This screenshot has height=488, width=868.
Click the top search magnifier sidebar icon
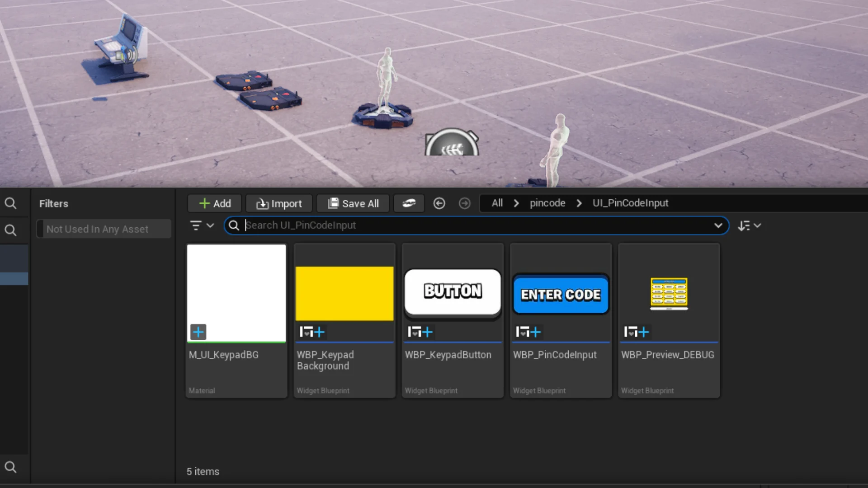[x=11, y=203]
